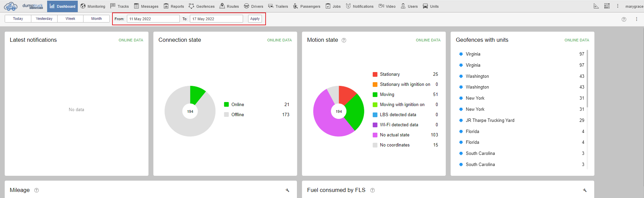The image size is (644, 198).
Task: Open the user menu three-dot icon
Action: tap(617, 6)
